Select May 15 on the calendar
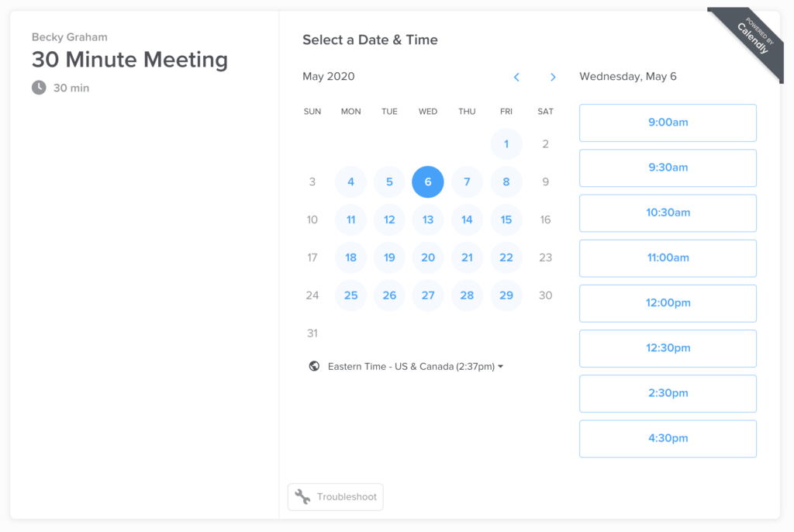The height and width of the screenshot is (532, 794). click(x=506, y=220)
